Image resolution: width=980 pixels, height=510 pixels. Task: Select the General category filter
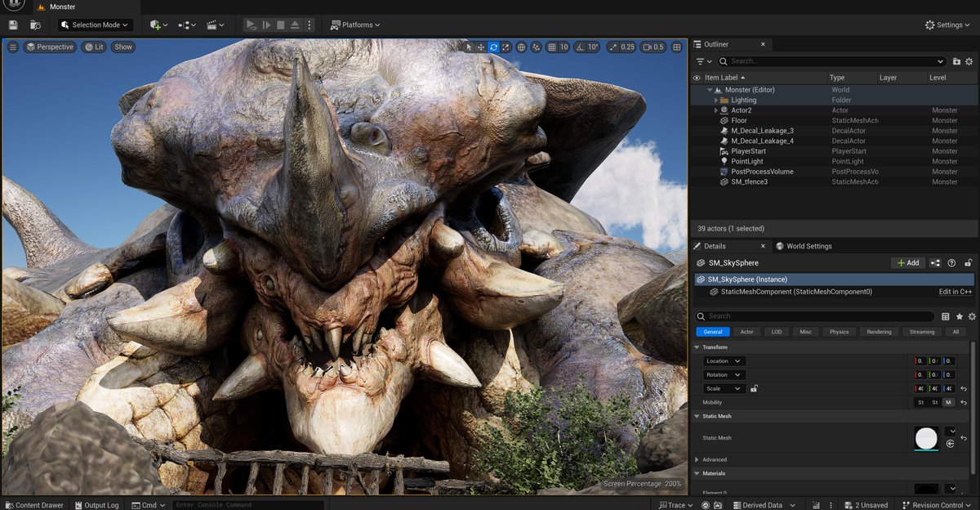(713, 332)
